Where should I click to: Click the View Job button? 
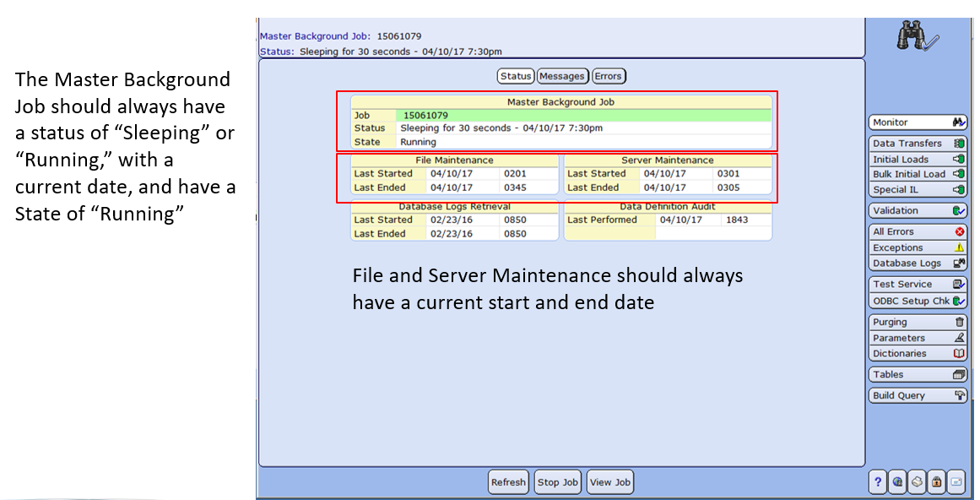(610, 482)
